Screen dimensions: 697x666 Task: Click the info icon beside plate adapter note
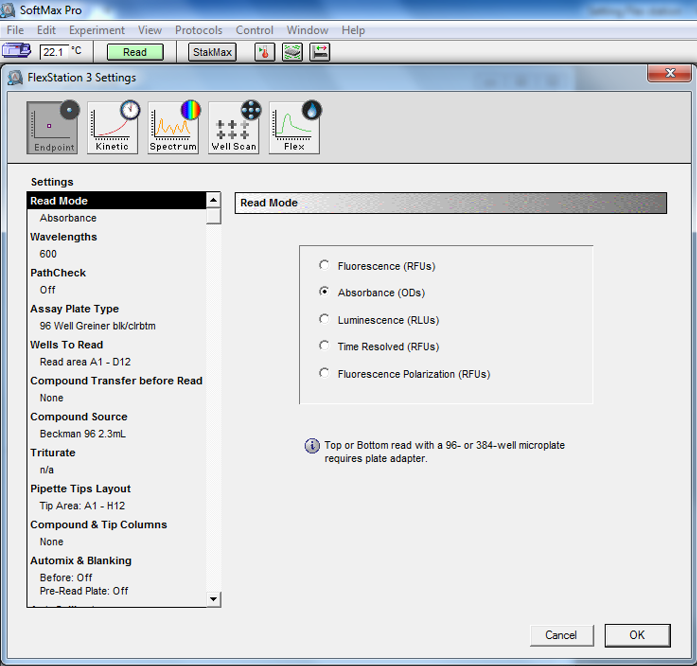tap(312, 445)
